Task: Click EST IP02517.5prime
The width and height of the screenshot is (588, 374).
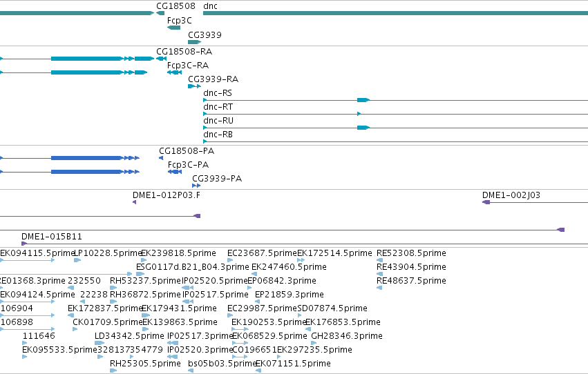Action: click(x=216, y=295)
